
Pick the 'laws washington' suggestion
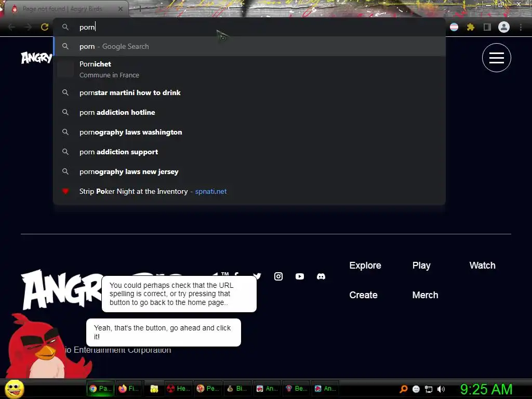point(249,132)
